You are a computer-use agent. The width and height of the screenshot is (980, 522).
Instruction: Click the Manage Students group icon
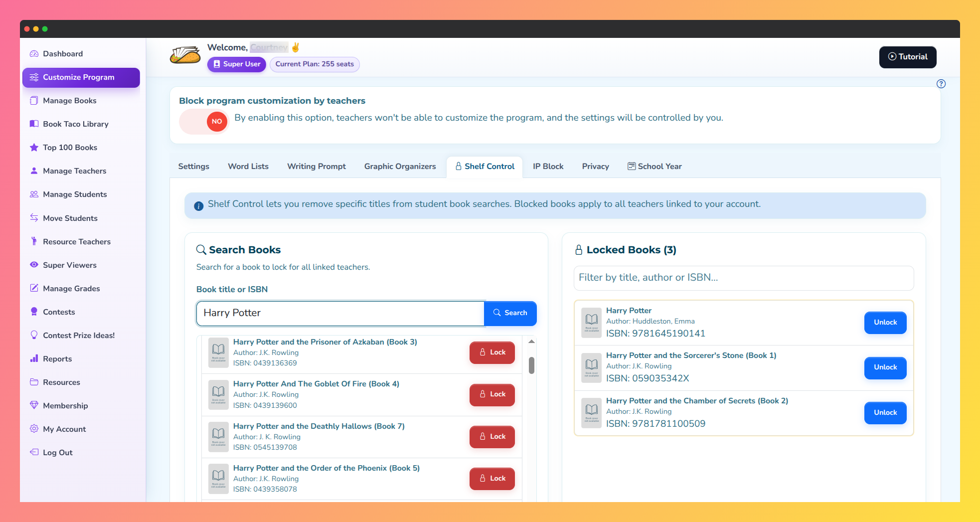(34, 194)
